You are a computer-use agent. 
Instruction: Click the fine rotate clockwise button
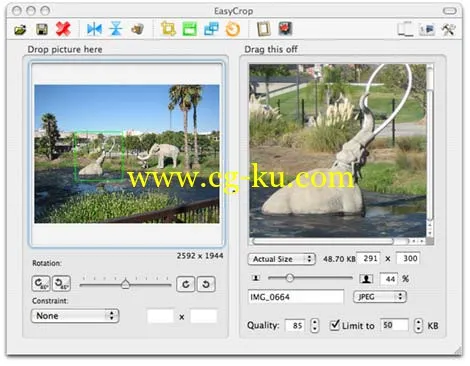pos(185,284)
